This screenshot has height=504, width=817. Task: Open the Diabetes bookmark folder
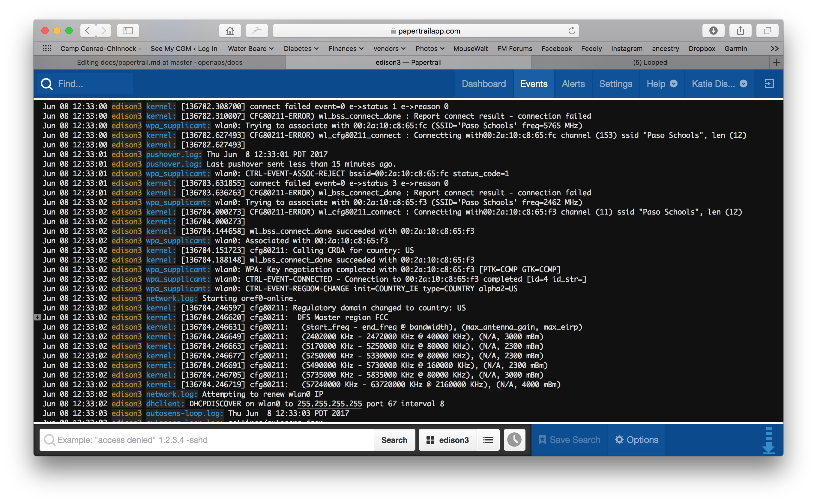[x=301, y=48]
